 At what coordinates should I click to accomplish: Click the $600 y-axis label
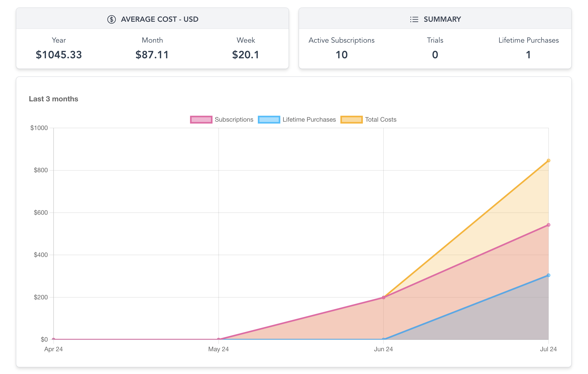click(x=41, y=213)
